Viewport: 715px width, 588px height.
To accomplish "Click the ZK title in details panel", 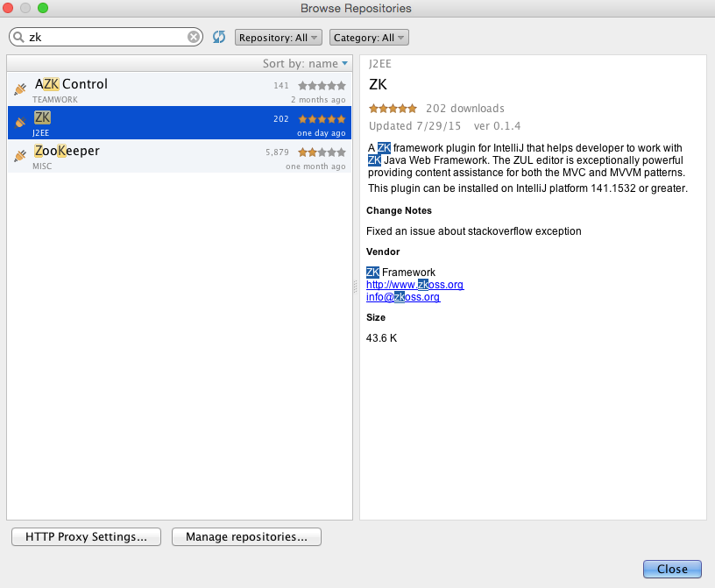I will click(x=378, y=84).
